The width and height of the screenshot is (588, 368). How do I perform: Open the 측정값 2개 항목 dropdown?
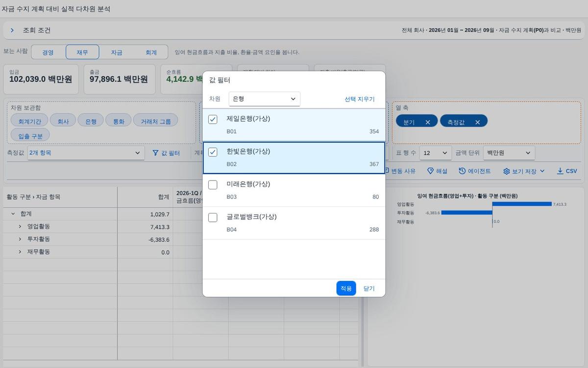pos(86,153)
